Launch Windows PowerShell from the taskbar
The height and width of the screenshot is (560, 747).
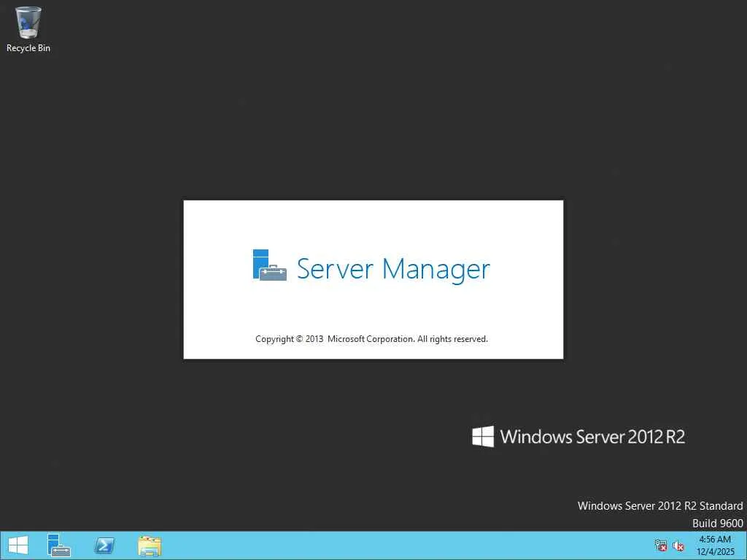point(104,545)
